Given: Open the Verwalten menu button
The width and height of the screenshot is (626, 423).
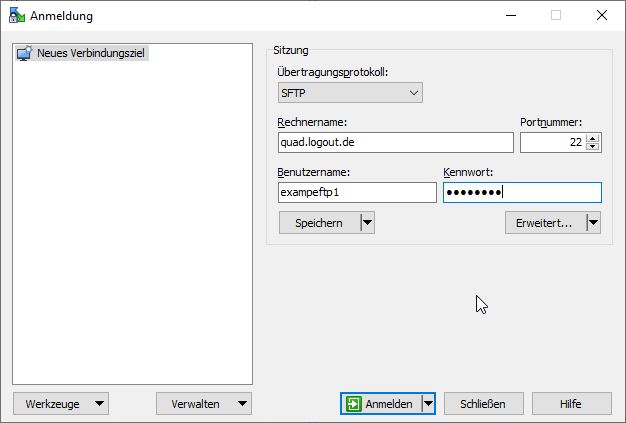Looking at the screenshot, I should (204, 404).
